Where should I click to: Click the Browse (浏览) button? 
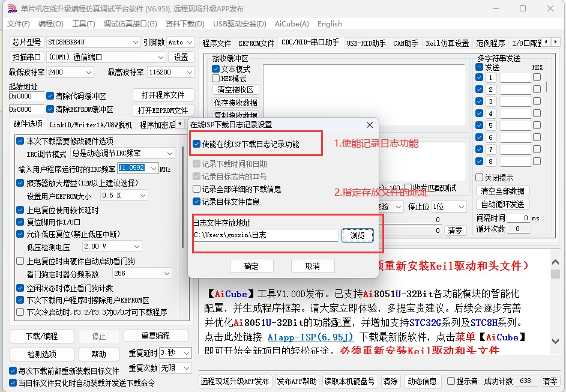pyautogui.click(x=357, y=235)
